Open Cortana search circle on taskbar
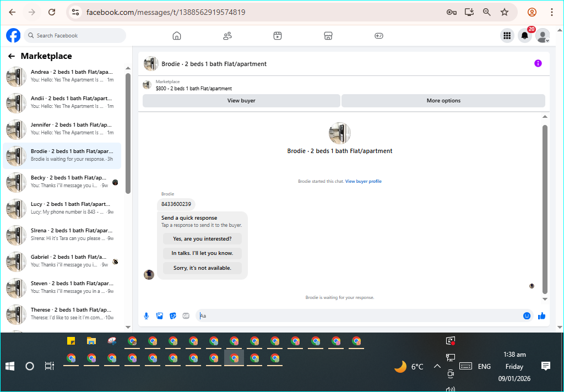The image size is (564, 392). pos(30,366)
